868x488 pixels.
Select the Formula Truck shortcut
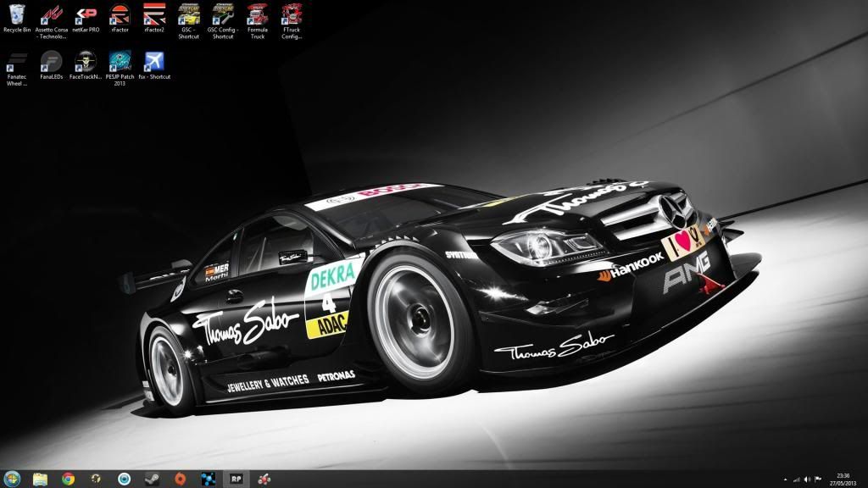point(258,21)
